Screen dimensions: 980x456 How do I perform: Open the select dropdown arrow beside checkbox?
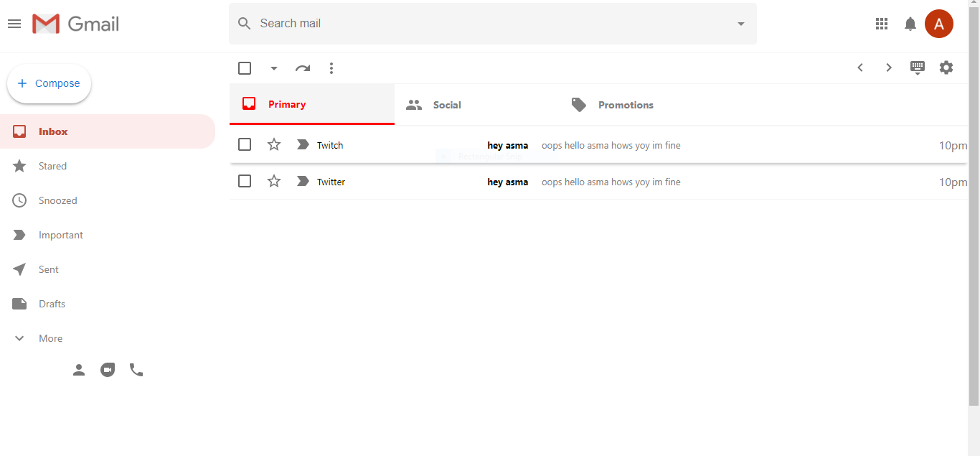(273, 68)
